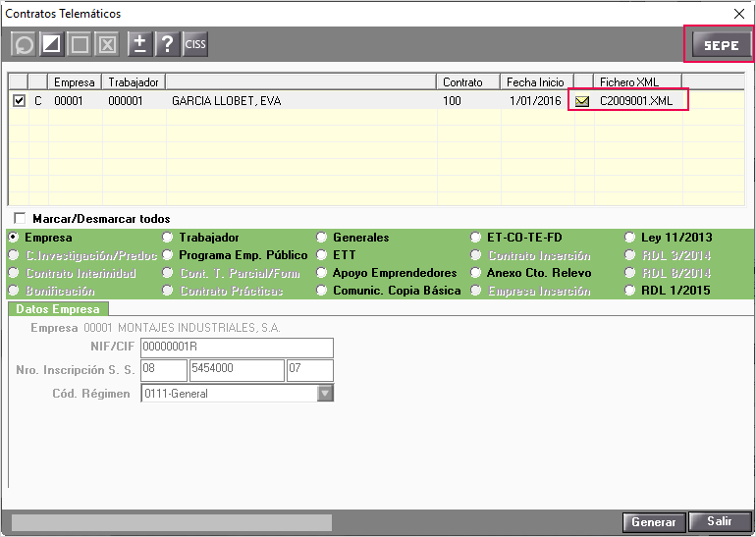Select the ET-CO-TE-FD radio button
The image size is (756, 537).
[x=476, y=237]
